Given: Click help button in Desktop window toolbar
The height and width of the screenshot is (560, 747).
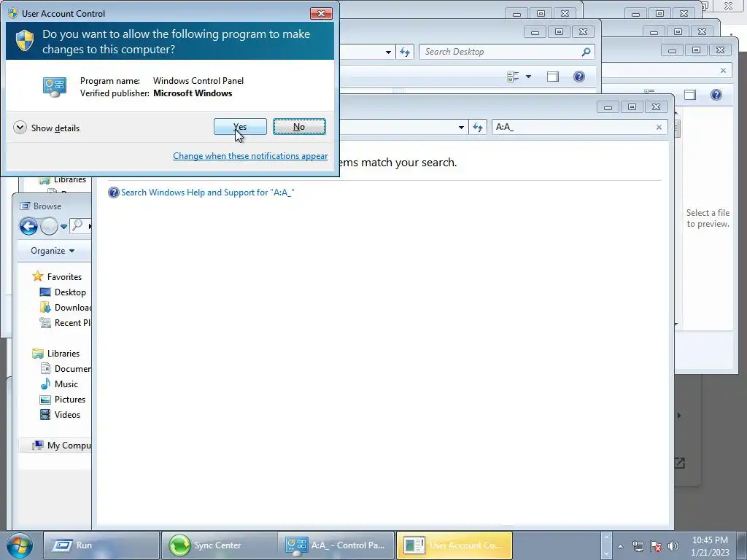Looking at the screenshot, I should [x=578, y=77].
